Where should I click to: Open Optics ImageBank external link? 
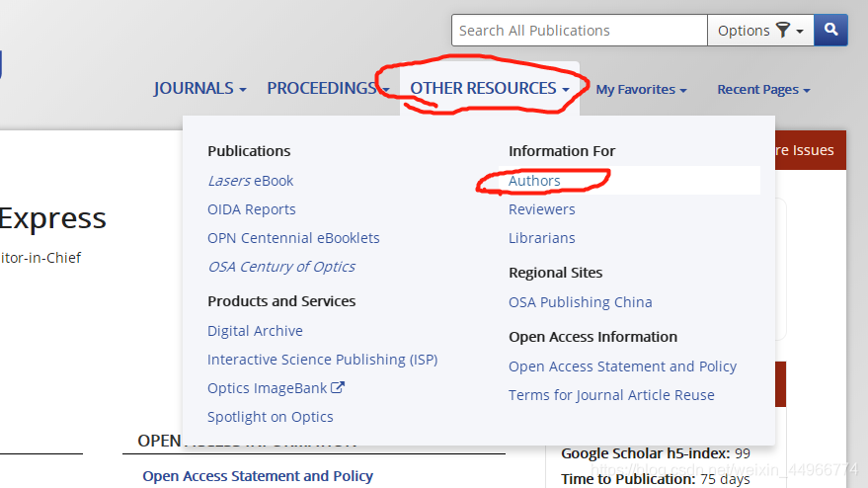(x=276, y=388)
